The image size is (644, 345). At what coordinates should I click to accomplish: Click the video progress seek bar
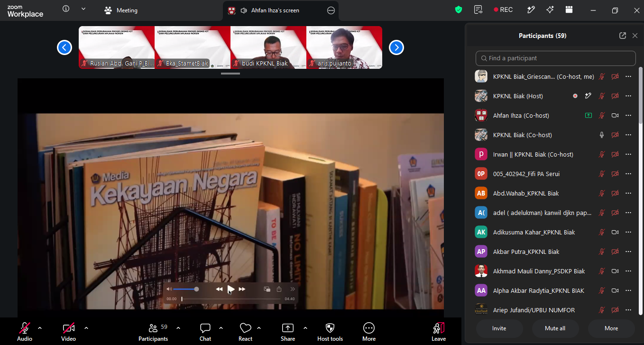[x=231, y=299]
